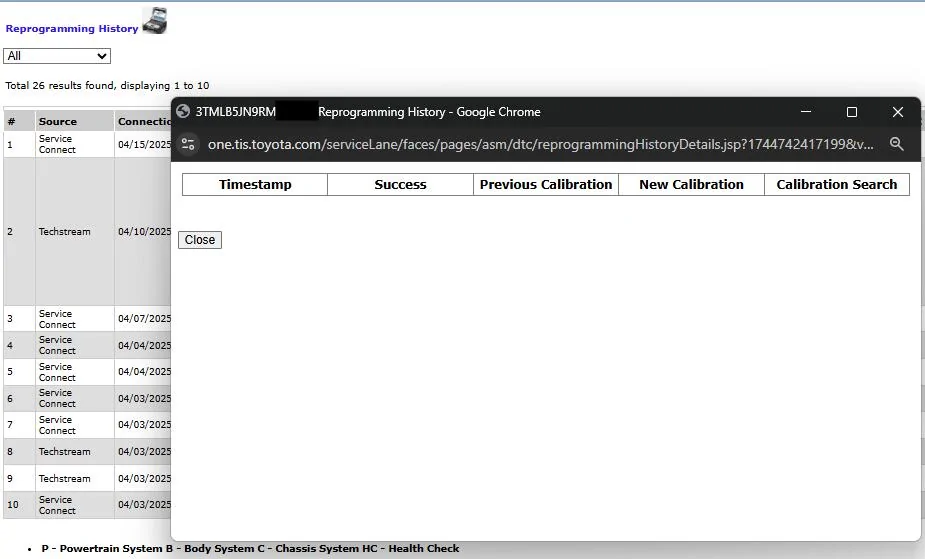Click the popup URL address field
The image size is (925, 559).
tap(540, 144)
